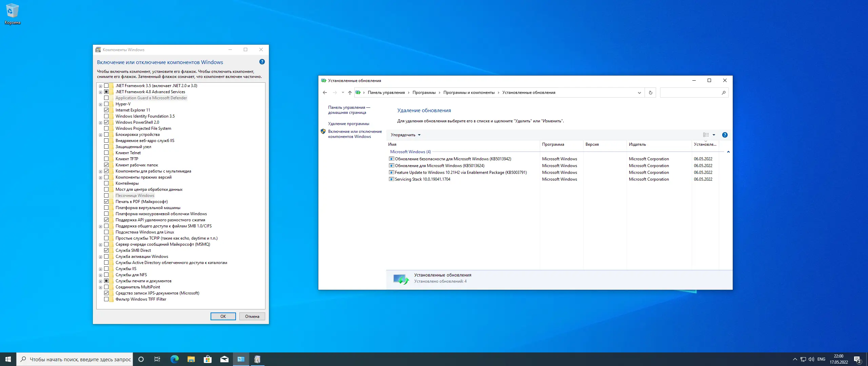Uncheck Internet Explorer 11
868x366 pixels.
click(x=106, y=110)
